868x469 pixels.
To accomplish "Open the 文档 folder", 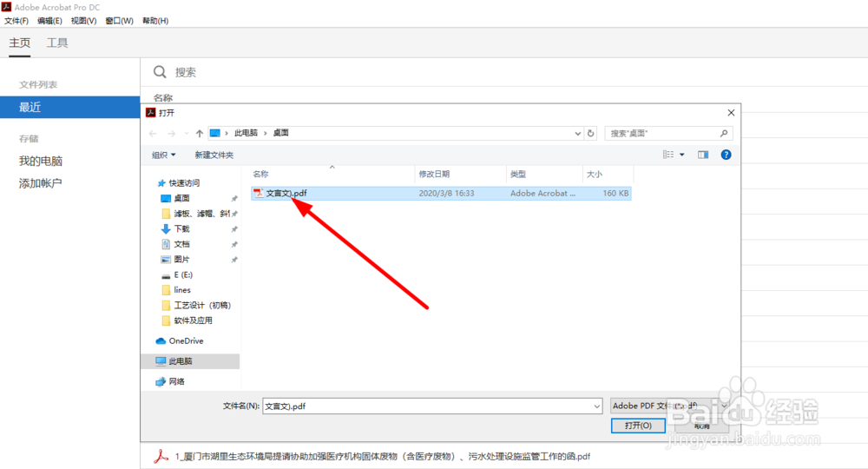I will 181,244.
